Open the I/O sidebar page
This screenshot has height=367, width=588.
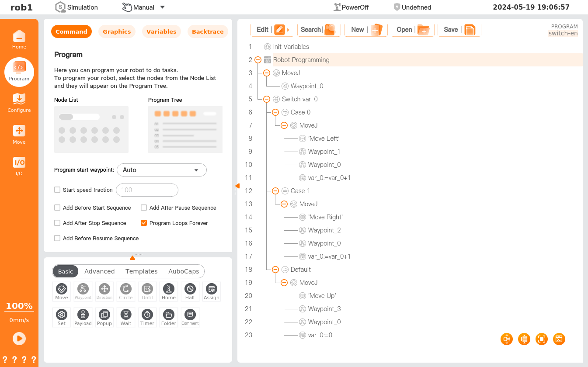pyautogui.click(x=19, y=166)
